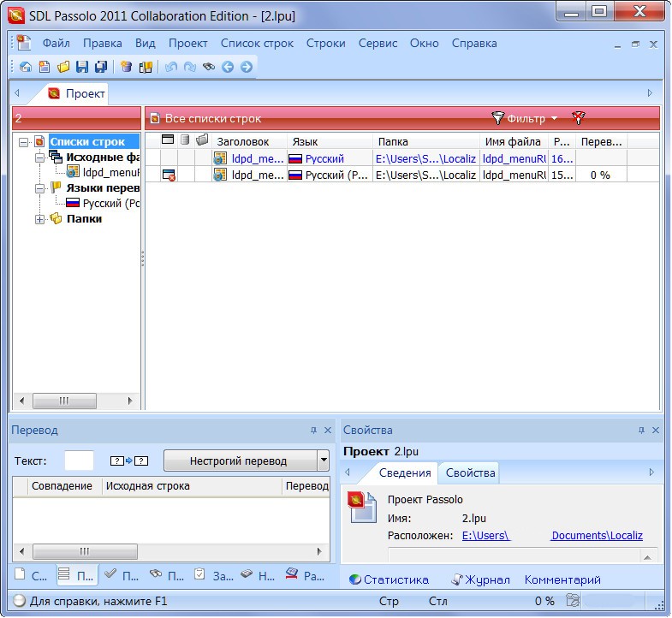The width and height of the screenshot is (672, 618).
Task: Select the Проект document tab
Action: (77, 93)
